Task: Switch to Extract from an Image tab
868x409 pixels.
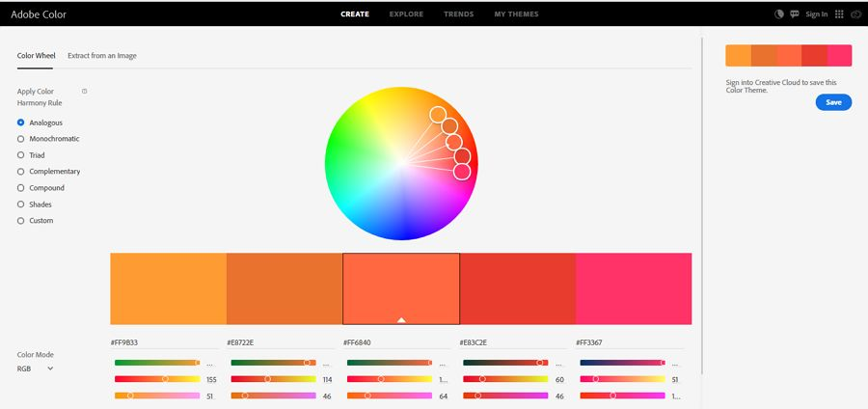Action: tap(102, 56)
